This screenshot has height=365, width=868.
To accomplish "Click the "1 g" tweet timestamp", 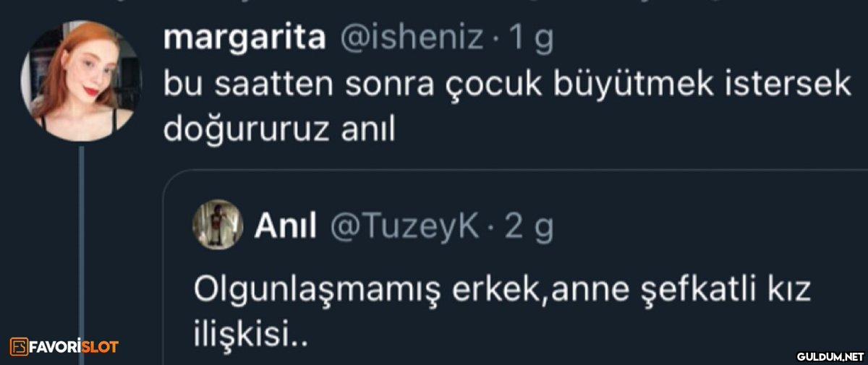I will coord(531,38).
